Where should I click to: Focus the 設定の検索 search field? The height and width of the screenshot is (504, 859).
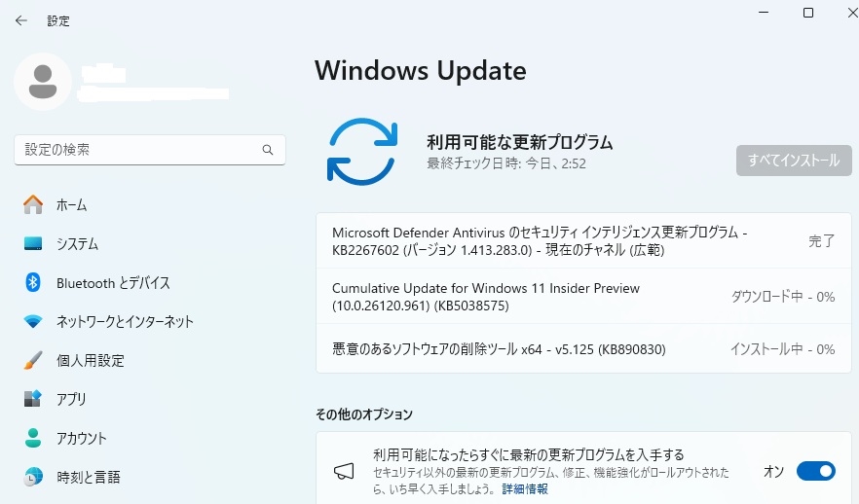(x=150, y=150)
